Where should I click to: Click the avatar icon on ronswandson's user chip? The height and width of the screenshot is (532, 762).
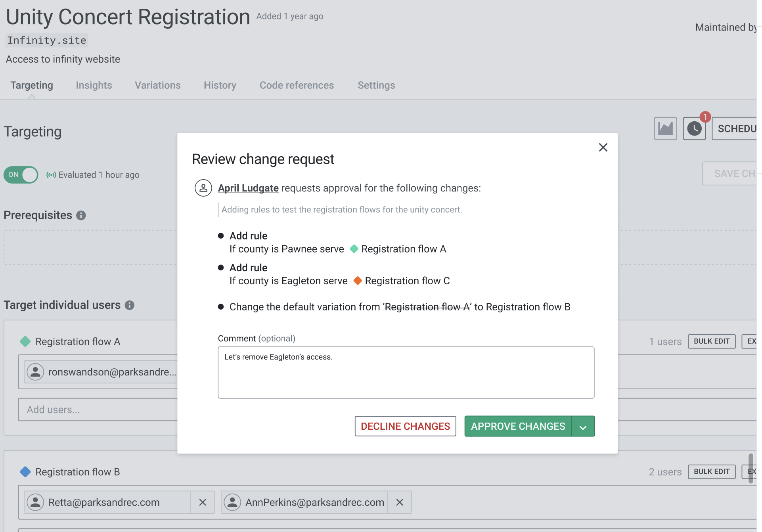(x=35, y=372)
